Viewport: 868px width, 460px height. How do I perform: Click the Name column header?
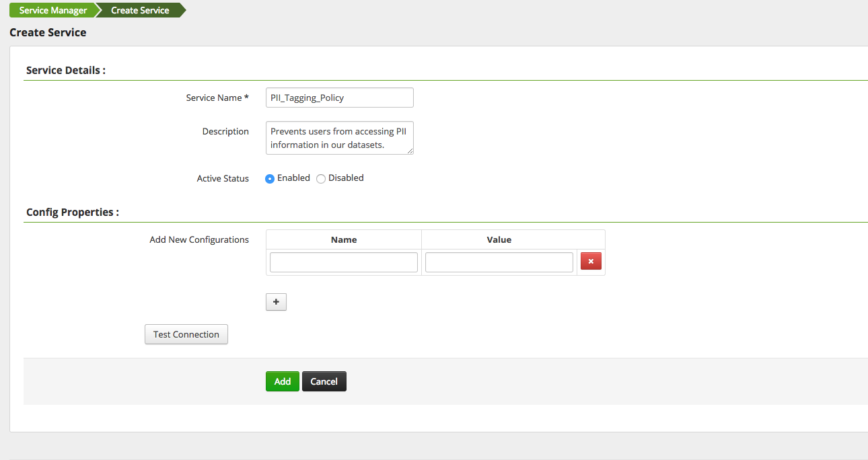pyautogui.click(x=344, y=239)
